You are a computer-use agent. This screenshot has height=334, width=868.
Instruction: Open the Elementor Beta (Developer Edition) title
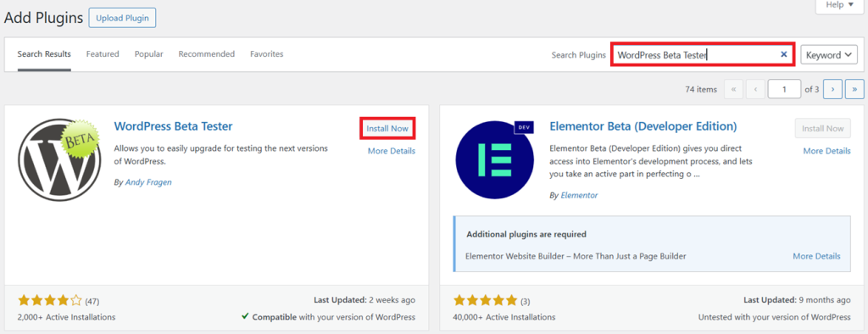[643, 126]
